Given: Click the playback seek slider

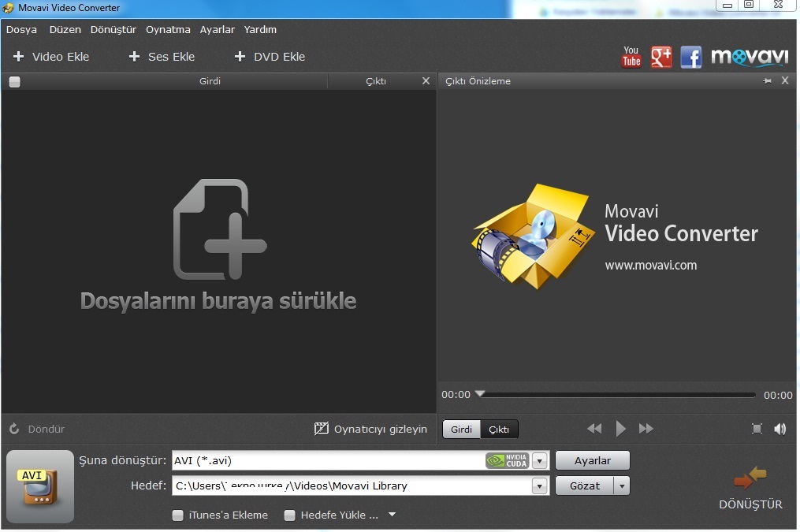Looking at the screenshot, I should tap(619, 394).
